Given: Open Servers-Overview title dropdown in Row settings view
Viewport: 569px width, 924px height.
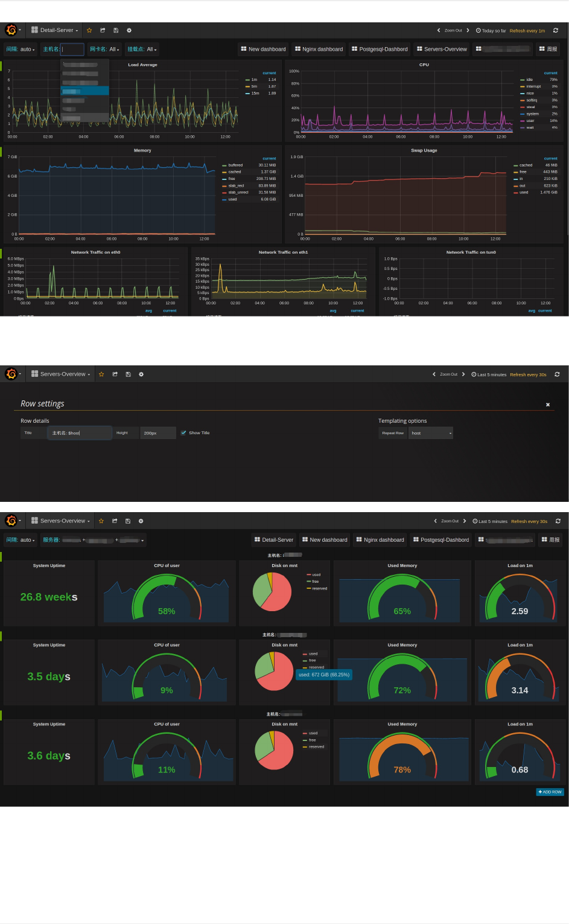Looking at the screenshot, I should (61, 374).
